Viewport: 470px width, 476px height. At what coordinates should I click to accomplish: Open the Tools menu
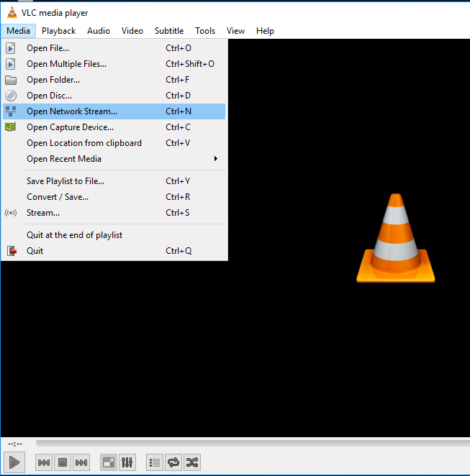(205, 31)
